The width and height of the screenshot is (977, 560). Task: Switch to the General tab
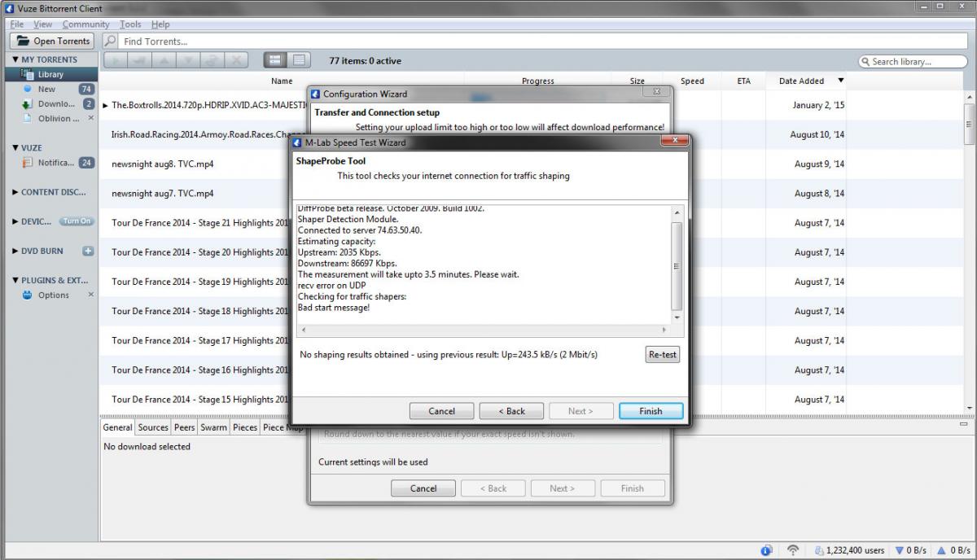[118, 427]
